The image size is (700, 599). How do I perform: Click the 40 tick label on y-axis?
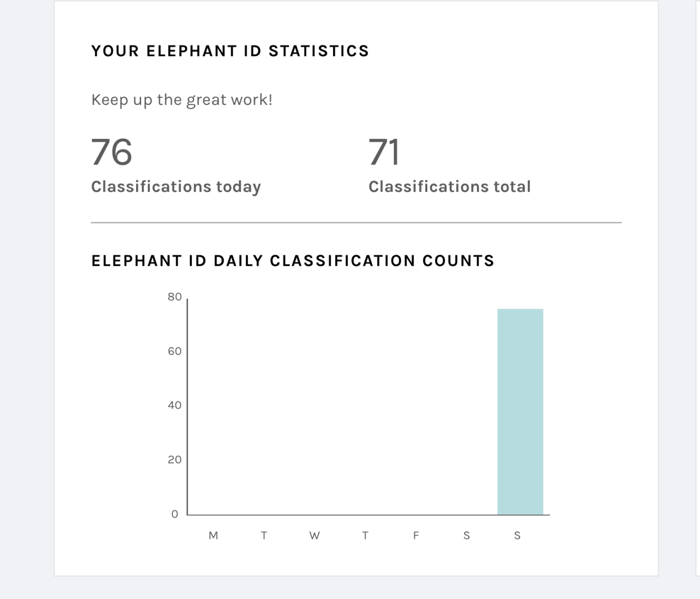coord(174,405)
